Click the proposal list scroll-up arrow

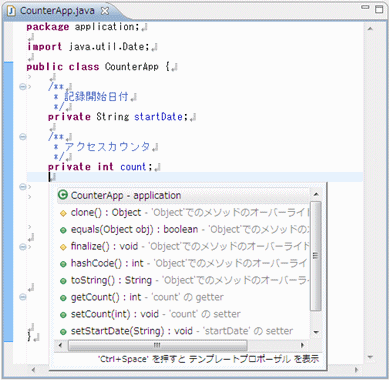tap(316, 194)
